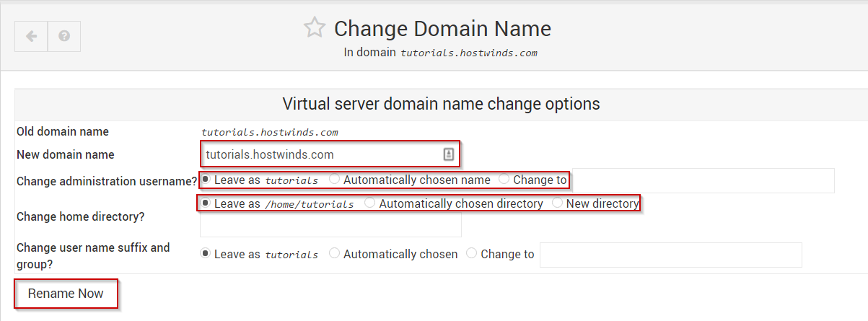Click the back arrow button
The height and width of the screenshot is (321, 868).
pyautogui.click(x=31, y=36)
